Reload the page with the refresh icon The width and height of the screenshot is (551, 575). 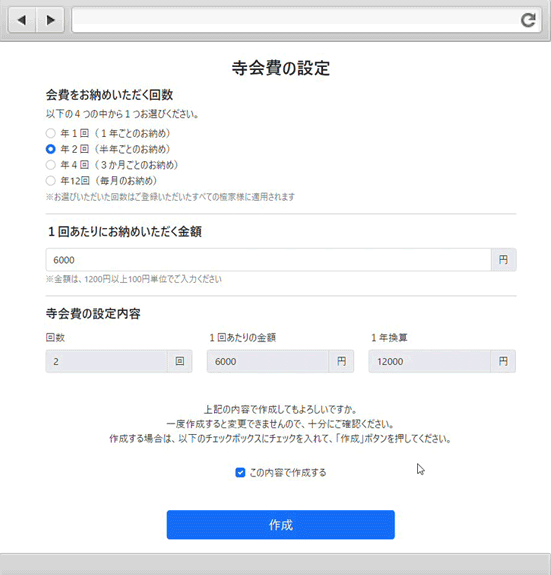(528, 20)
